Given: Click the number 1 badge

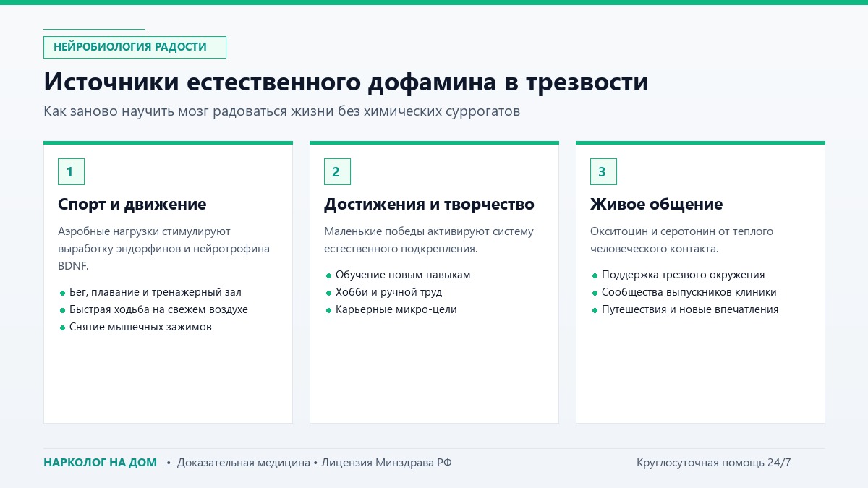Looking at the screenshot, I should pyautogui.click(x=71, y=171).
